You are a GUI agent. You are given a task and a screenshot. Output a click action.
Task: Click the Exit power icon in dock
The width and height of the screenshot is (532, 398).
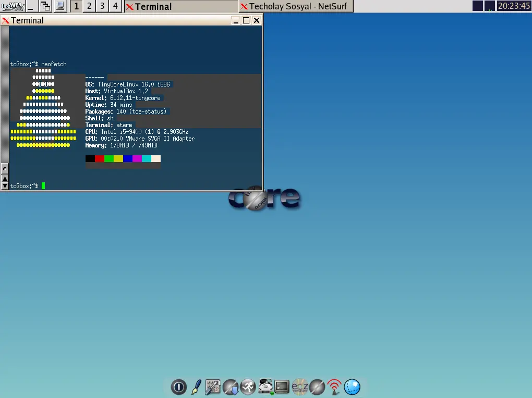click(x=178, y=387)
